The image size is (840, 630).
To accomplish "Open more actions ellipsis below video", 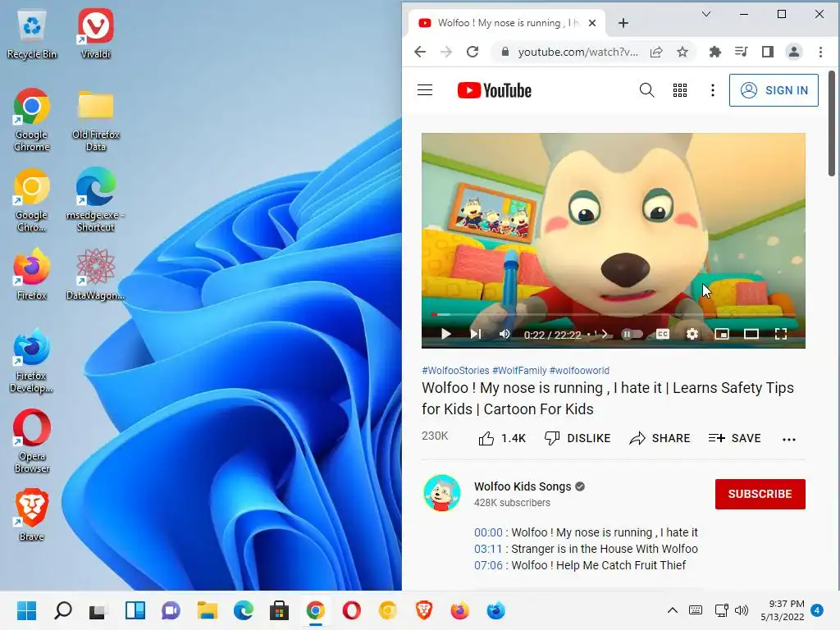I will [788, 440].
